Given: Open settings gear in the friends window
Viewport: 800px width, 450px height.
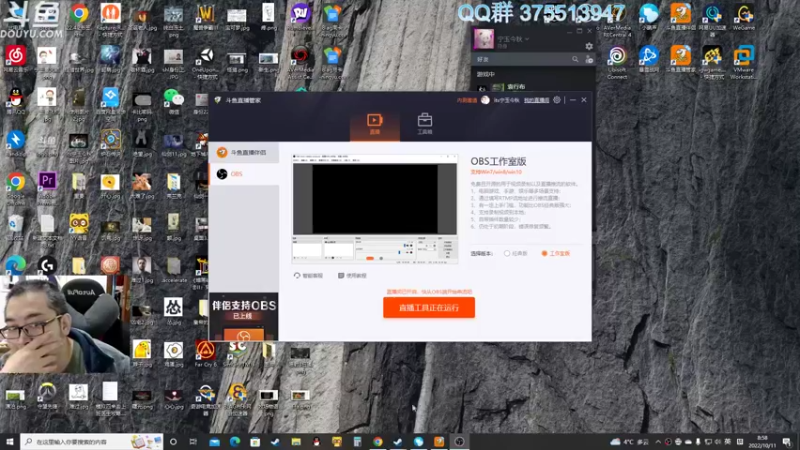Looking at the screenshot, I should [x=589, y=46].
